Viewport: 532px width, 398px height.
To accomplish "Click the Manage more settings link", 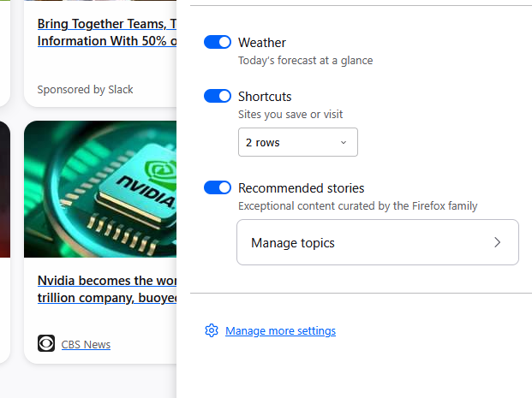I will click(x=280, y=331).
